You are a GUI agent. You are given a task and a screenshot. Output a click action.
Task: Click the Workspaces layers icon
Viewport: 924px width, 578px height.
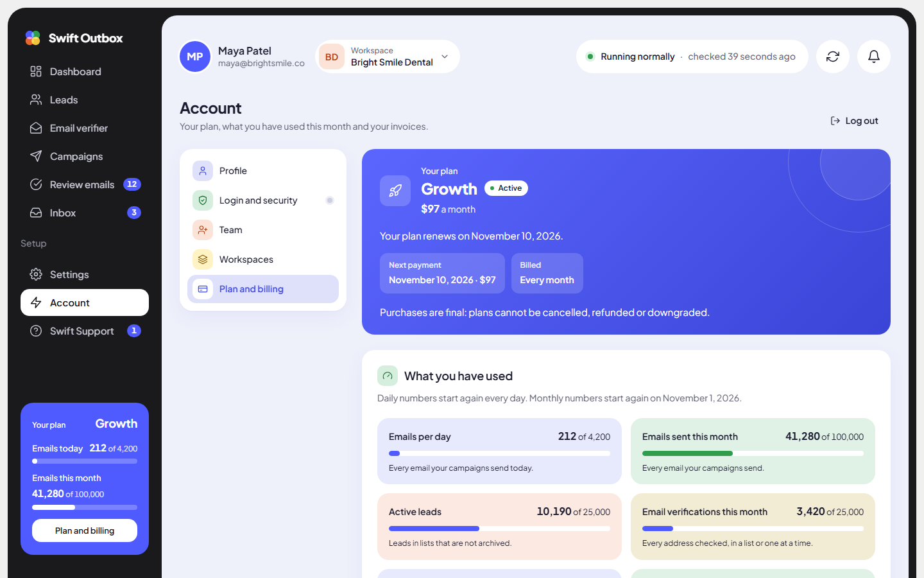click(203, 259)
